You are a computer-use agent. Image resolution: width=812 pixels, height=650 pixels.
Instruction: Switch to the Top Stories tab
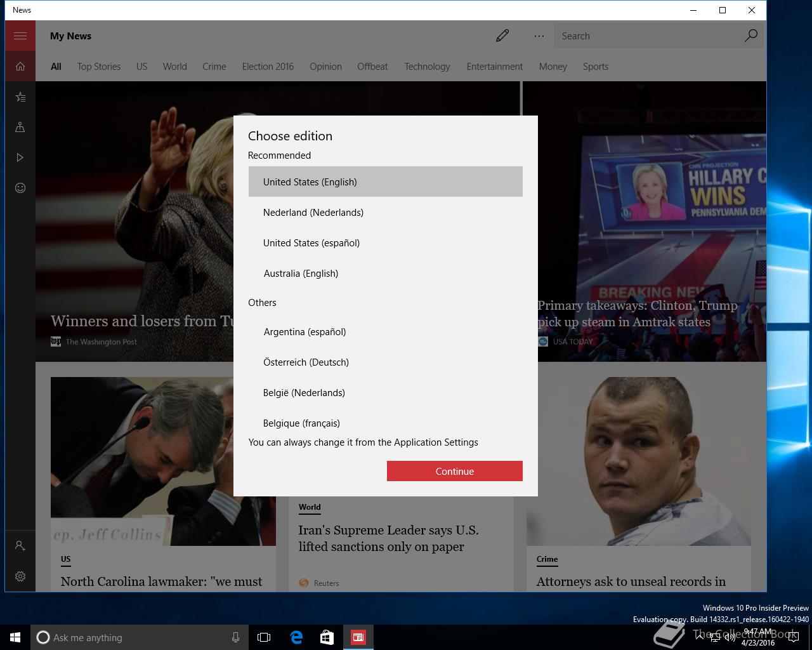tap(99, 66)
